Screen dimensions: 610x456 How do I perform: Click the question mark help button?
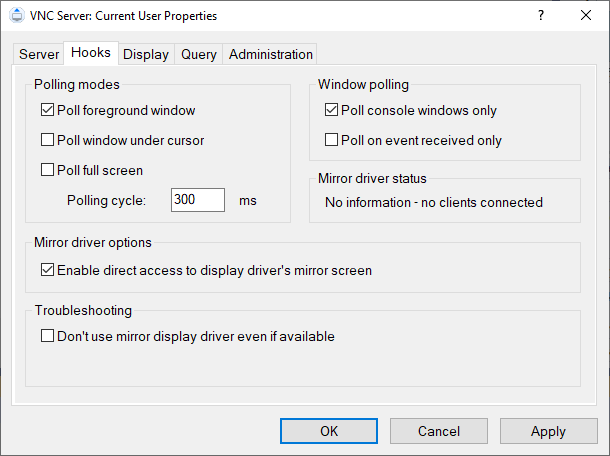click(x=540, y=16)
